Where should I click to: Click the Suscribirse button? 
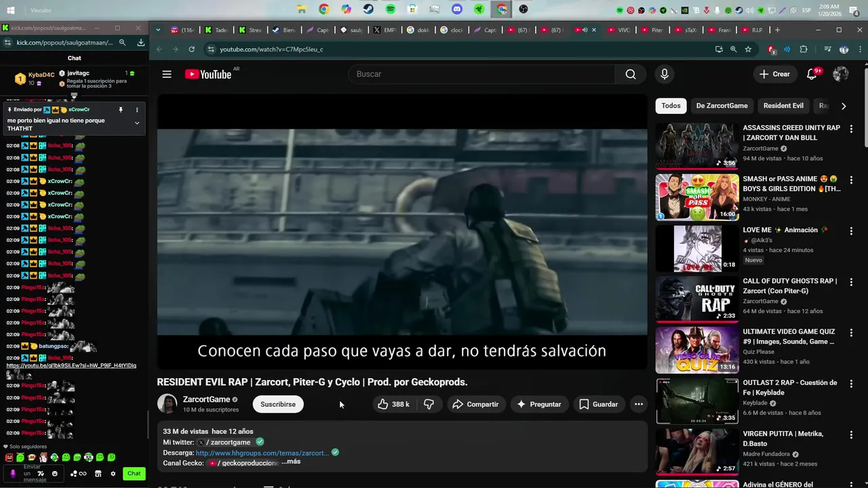tap(278, 404)
